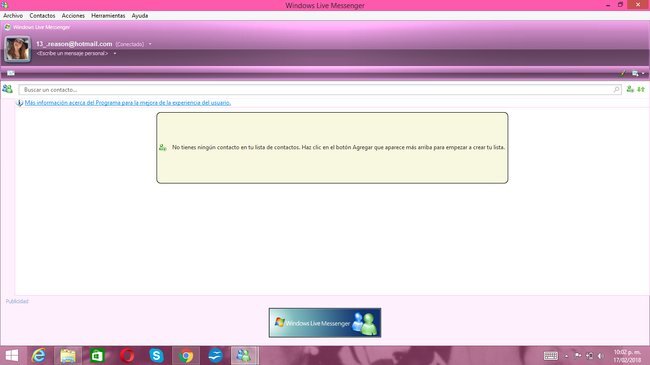Open the Ayuda menu
Image resolution: width=650 pixels, height=365 pixels.
140,15
